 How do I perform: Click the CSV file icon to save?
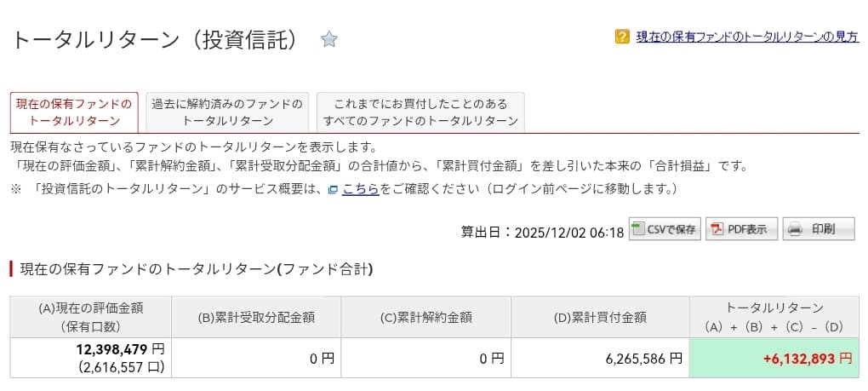tap(638, 229)
